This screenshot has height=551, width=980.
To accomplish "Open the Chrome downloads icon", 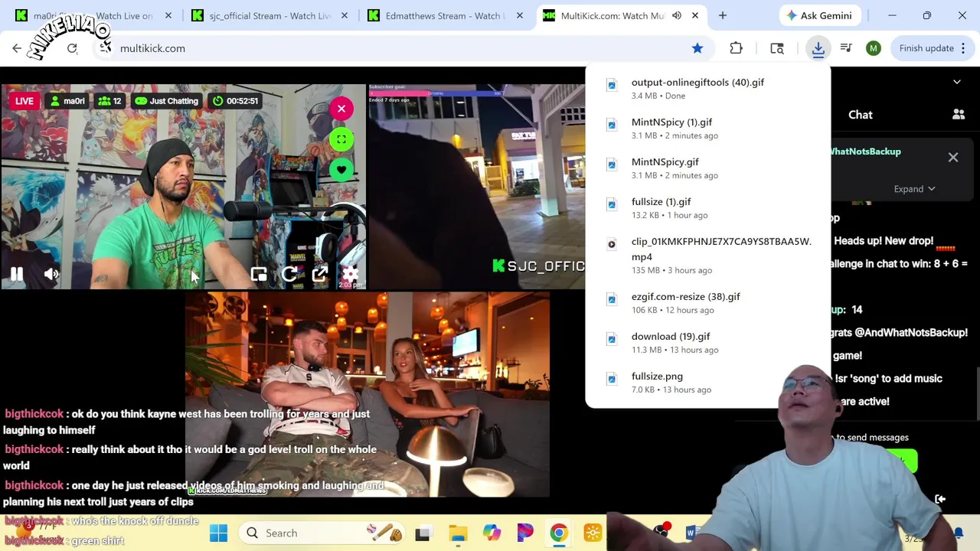I will click(818, 48).
